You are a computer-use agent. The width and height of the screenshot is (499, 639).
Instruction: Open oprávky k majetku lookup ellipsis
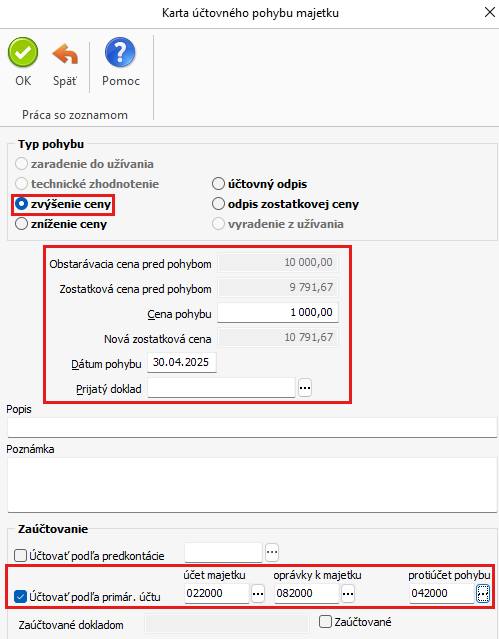(x=348, y=593)
